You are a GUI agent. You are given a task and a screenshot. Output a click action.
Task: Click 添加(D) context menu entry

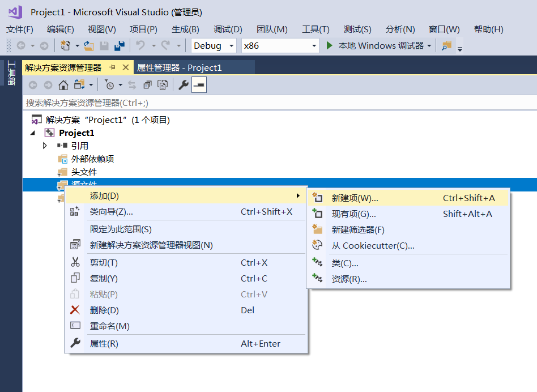tap(186, 196)
